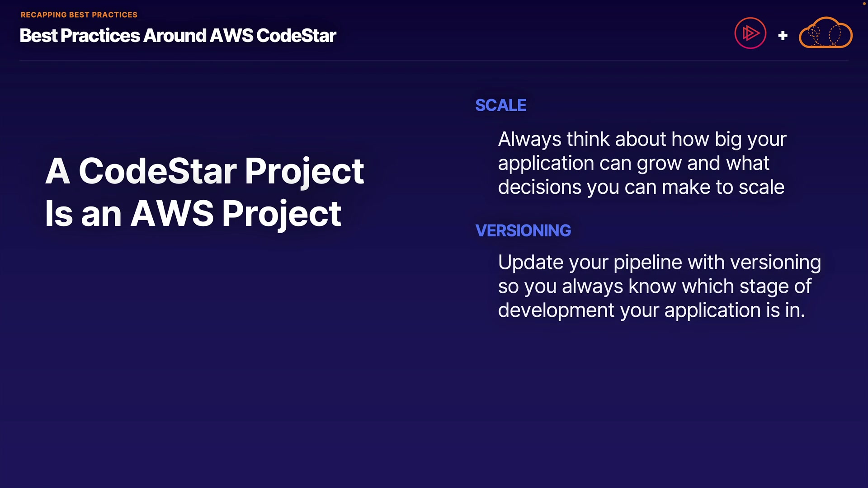This screenshot has height=488, width=868.
Task: Click 'Project' on the large heading's first line
Action: click(x=304, y=171)
